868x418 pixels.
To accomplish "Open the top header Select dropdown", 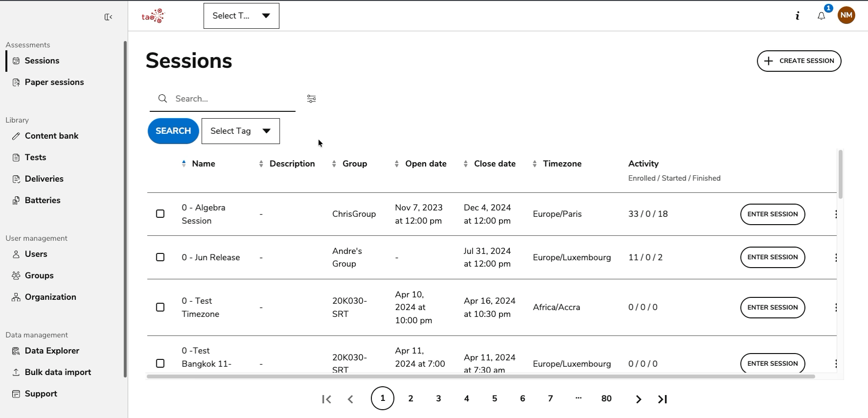I will pyautogui.click(x=241, y=16).
